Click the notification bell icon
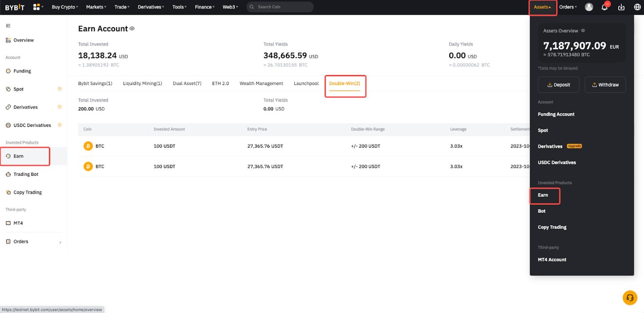Screen dimensions: 644x313 [604, 7]
